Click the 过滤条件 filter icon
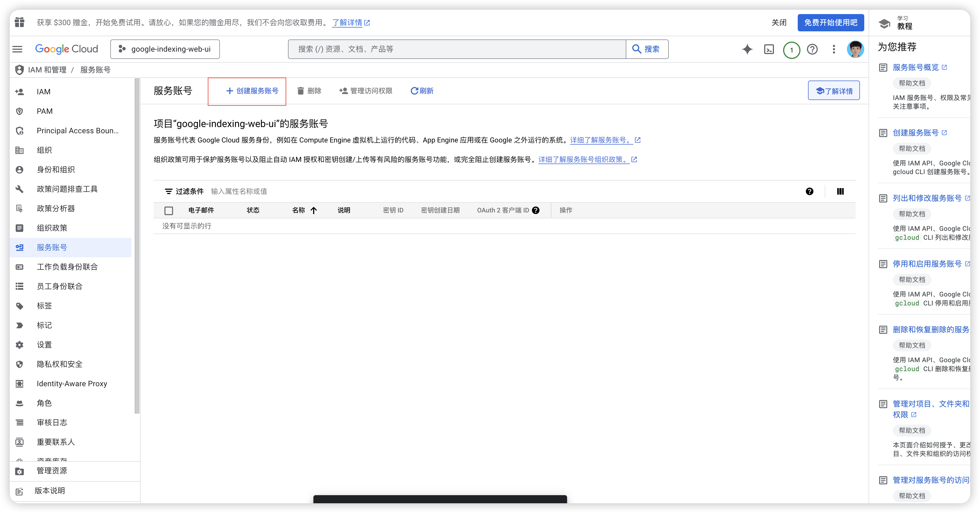This screenshot has width=980, height=513. [168, 191]
